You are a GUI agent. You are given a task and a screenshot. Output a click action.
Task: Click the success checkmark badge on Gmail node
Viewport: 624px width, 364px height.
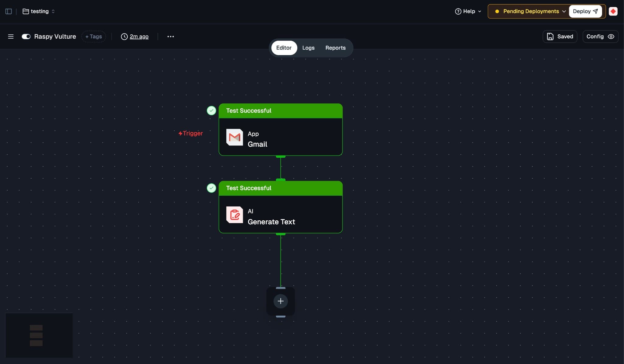(x=211, y=110)
